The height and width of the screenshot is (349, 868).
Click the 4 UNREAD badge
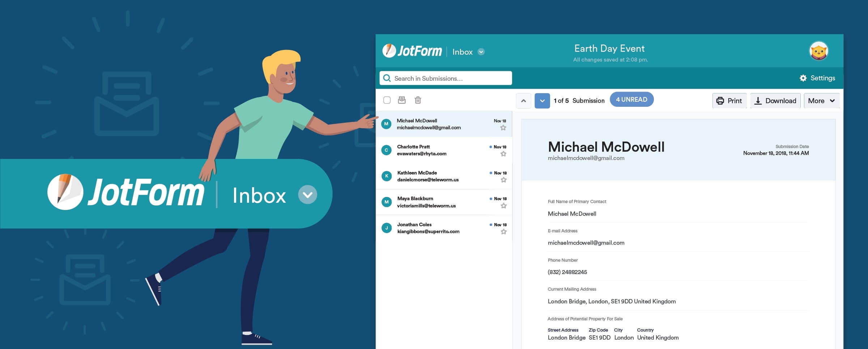coord(631,100)
